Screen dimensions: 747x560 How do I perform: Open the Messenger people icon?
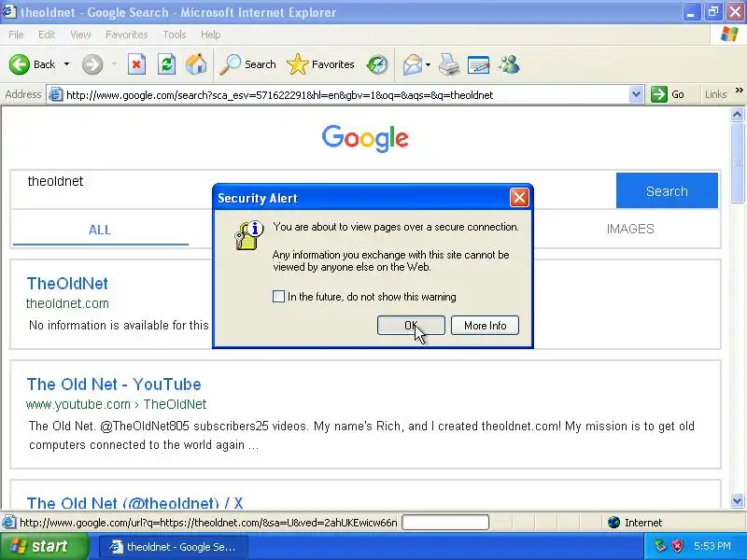(509, 64)
